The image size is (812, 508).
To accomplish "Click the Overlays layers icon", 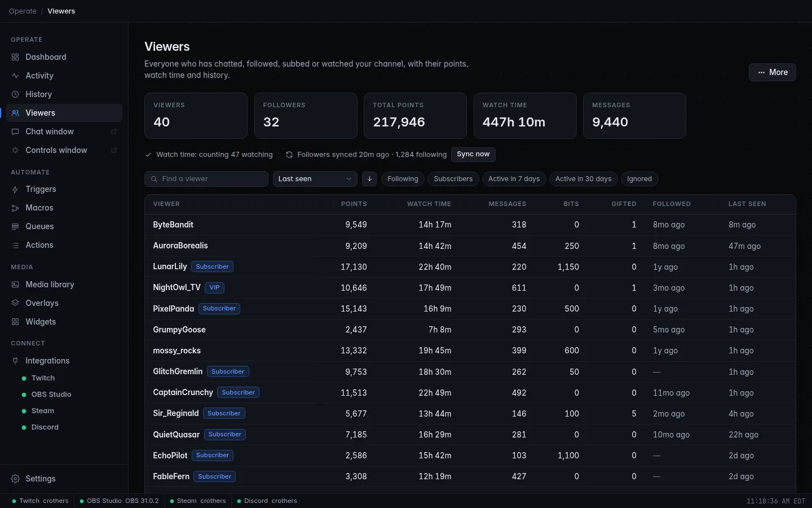I will [x=15, y=303].
